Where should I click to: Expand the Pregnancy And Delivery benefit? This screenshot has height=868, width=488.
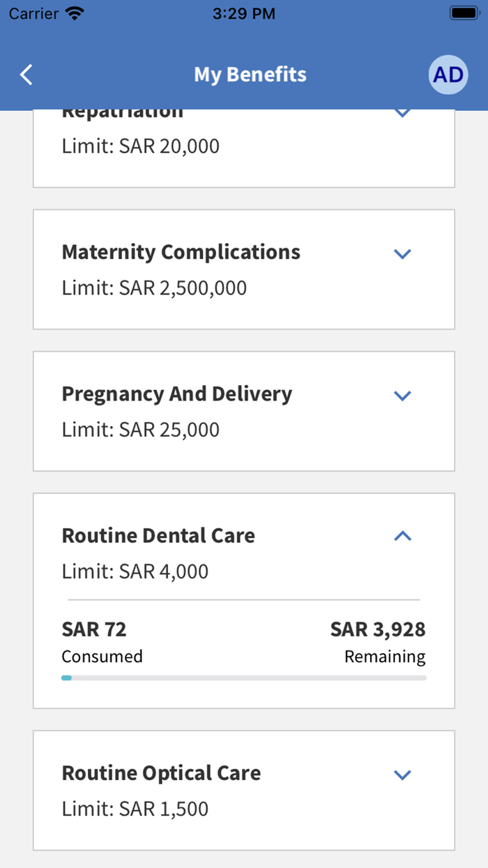pyautogui.click(x=402, y=396)
